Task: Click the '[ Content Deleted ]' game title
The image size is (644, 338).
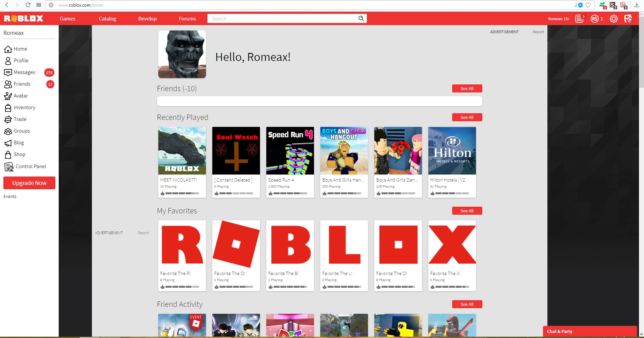Action: (x=233, y=180)
